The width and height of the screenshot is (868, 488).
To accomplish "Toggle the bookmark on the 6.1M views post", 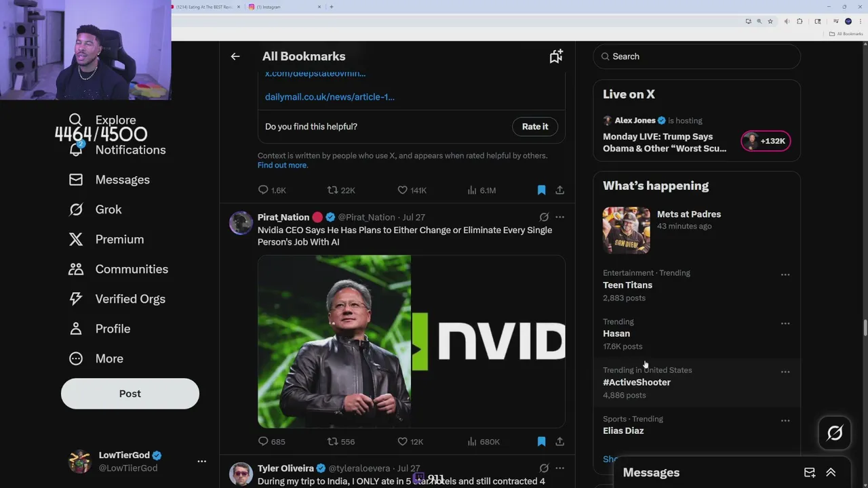I will 541,190.
